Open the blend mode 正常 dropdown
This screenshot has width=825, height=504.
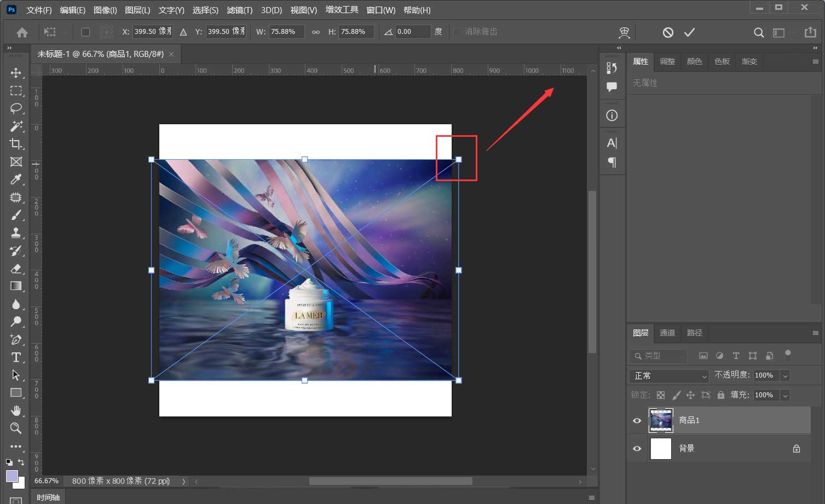point(670,376)
